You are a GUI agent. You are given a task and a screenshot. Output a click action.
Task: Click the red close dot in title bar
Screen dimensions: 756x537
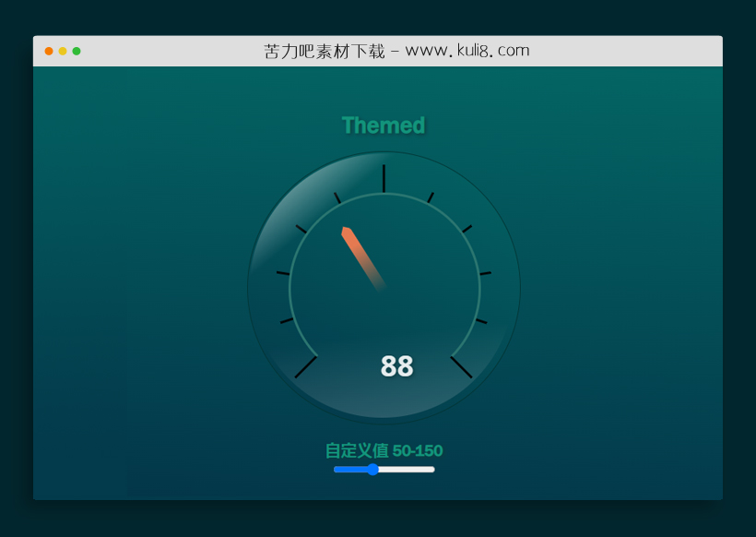49,51
